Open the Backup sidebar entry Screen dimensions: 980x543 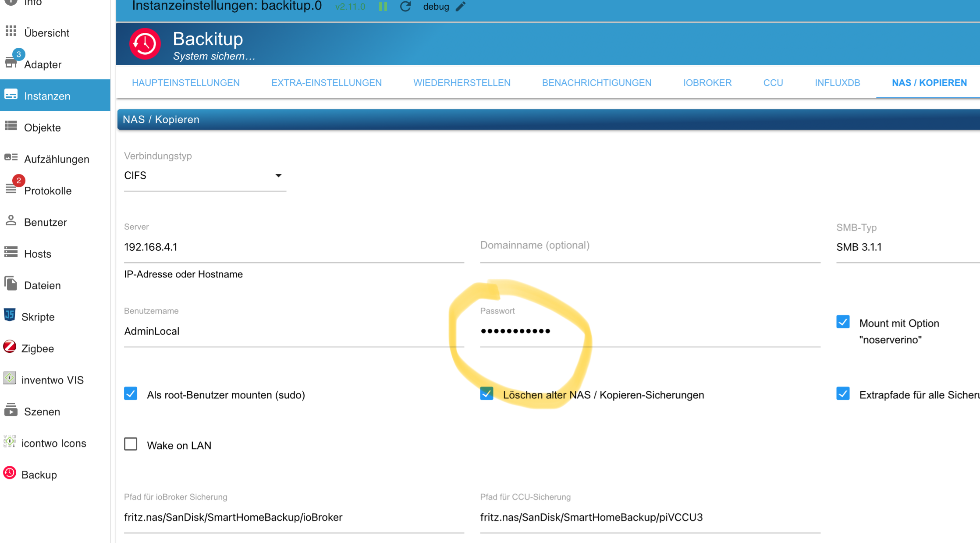39,475
